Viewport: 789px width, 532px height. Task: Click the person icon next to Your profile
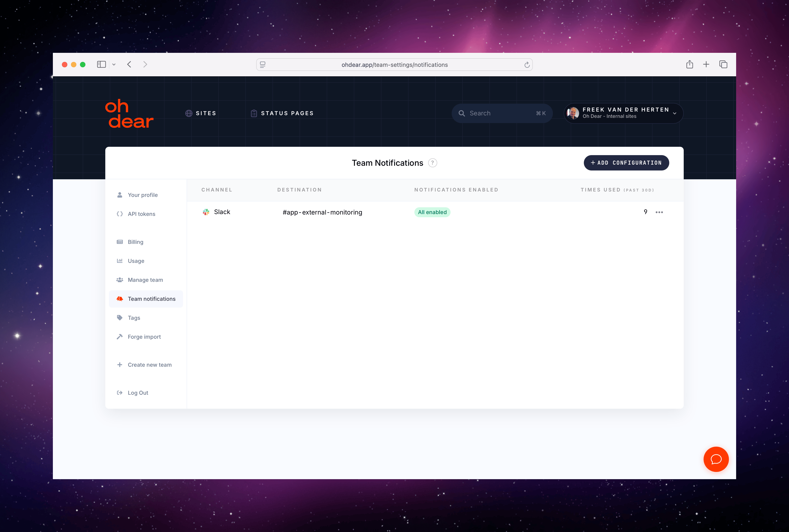point(120,195)
